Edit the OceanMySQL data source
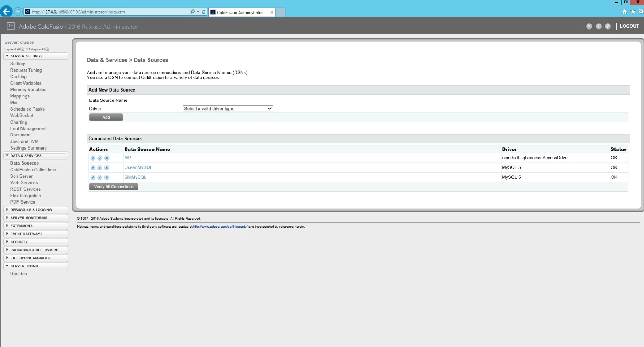This screenshot has width=644, height=347. click(x=93, y=167)
